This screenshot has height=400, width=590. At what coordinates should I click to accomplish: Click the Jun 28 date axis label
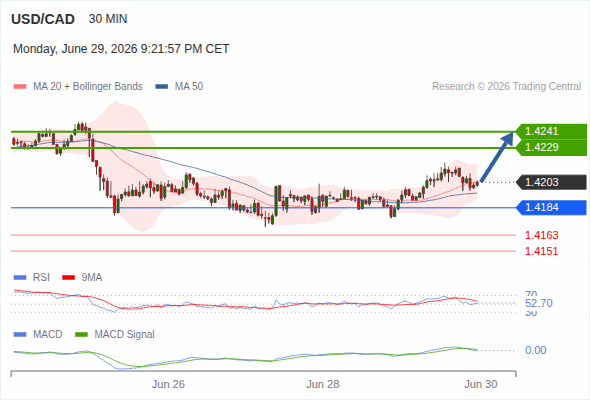click(322, 384)
